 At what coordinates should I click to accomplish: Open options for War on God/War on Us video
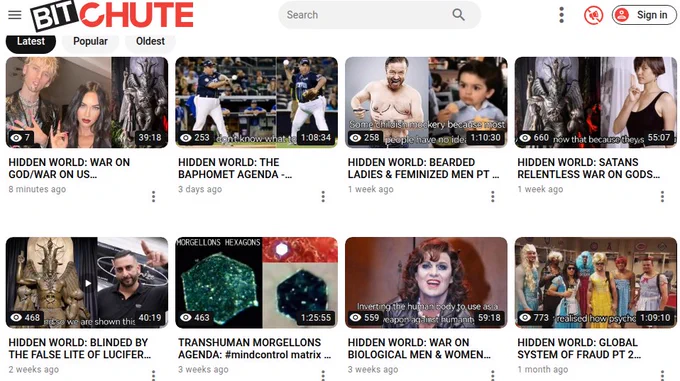(x=154, y=197)
